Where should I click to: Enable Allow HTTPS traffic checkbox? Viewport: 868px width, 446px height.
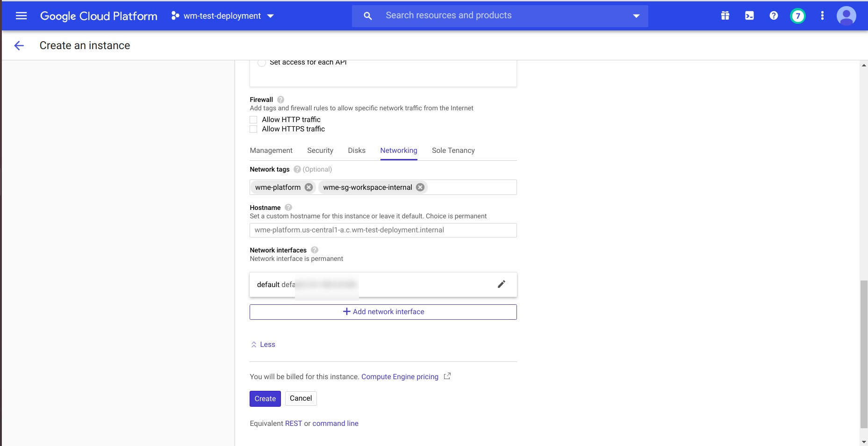[253, 129]
